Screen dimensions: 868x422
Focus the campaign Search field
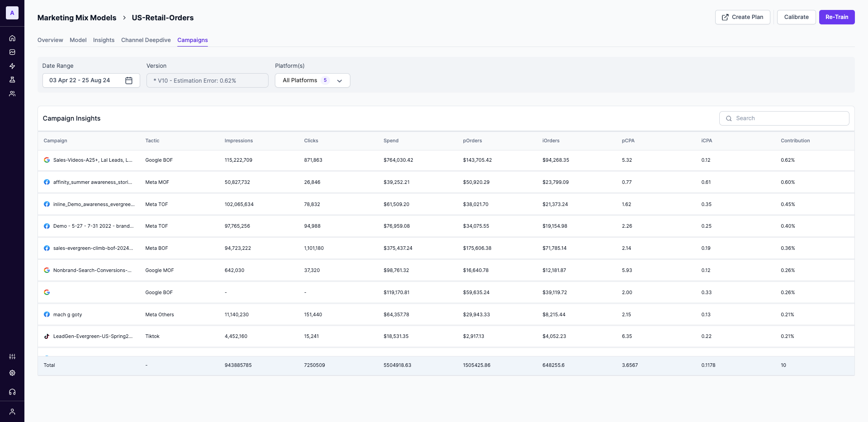click(784, 118)
